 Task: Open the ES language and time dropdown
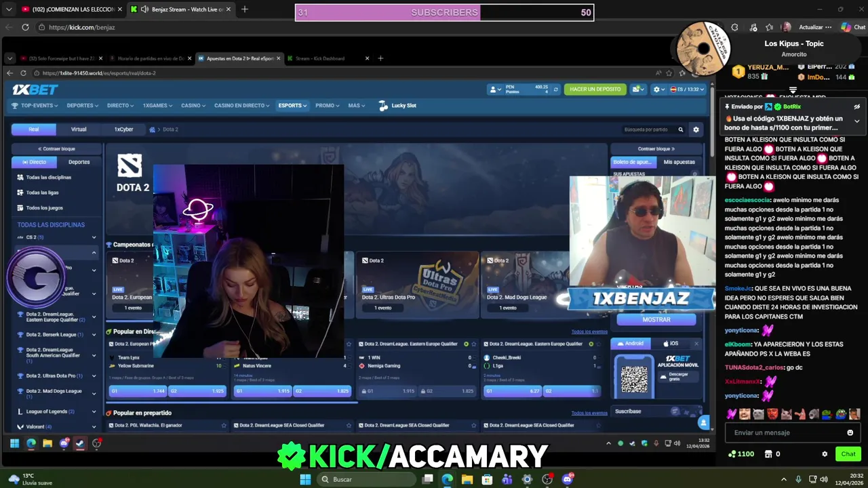coord(688,89)
